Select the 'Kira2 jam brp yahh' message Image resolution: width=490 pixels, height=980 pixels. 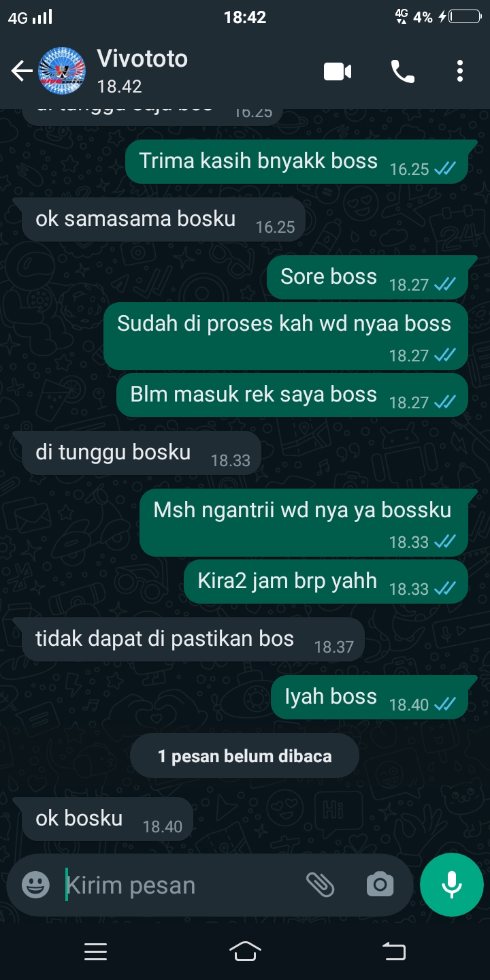click(326, 582)
